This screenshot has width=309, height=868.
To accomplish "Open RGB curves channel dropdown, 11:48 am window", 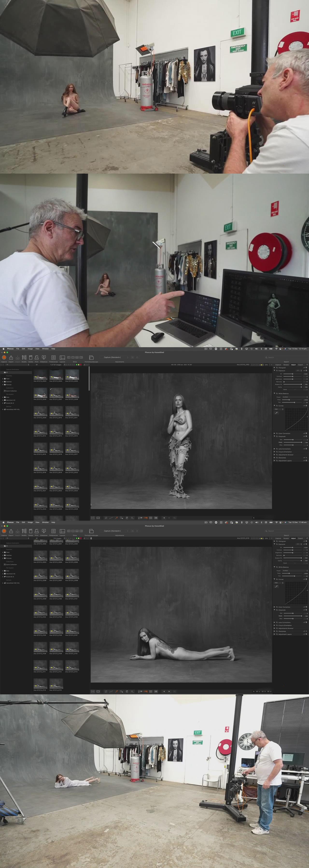I will (279, 583).
